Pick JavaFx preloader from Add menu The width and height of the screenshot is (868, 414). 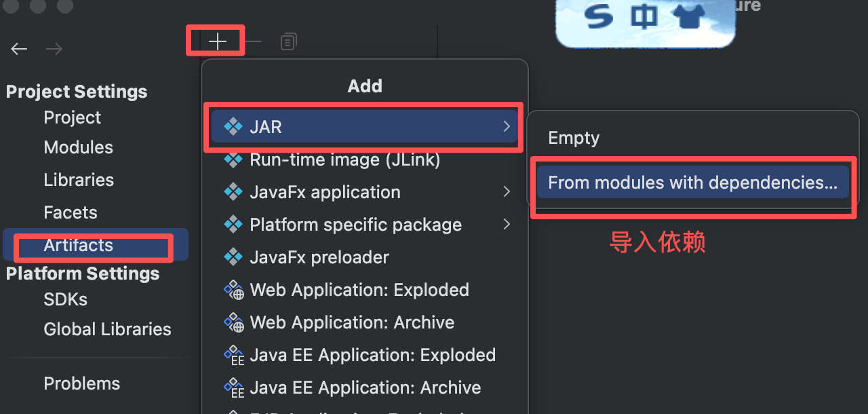pos(319,258)
